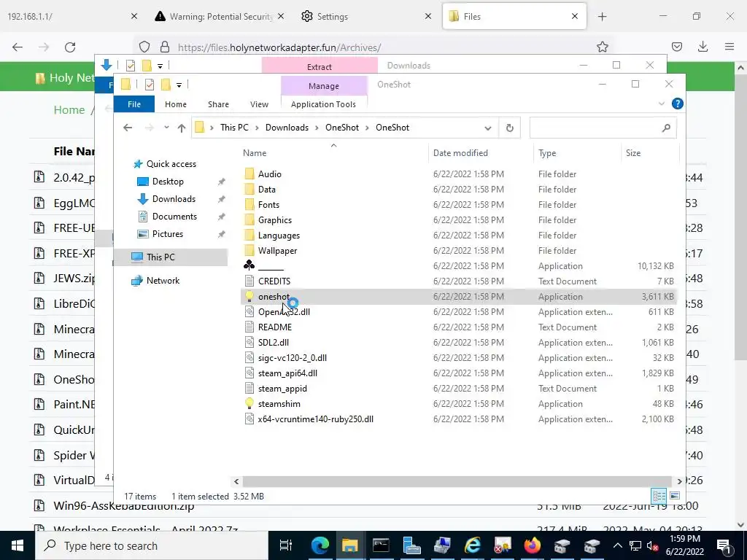Open the Graphics folder
The width and height of the screenshot is (747, 560).
(x=275, y=220)
